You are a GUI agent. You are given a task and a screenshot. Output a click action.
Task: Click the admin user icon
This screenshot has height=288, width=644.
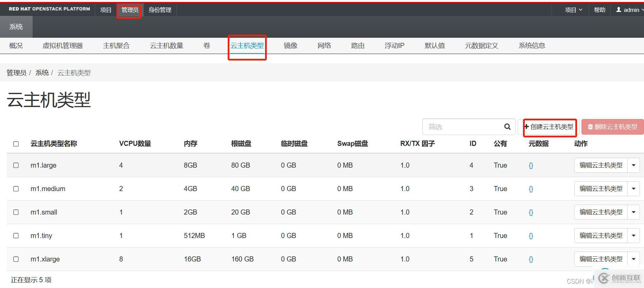coord(619,10)
